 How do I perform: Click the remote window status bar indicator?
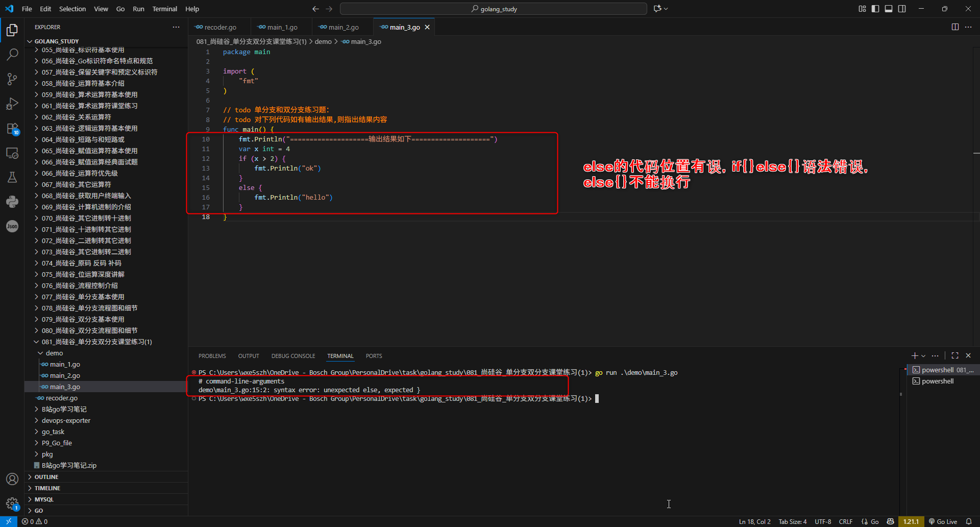(x=9, y=521)
